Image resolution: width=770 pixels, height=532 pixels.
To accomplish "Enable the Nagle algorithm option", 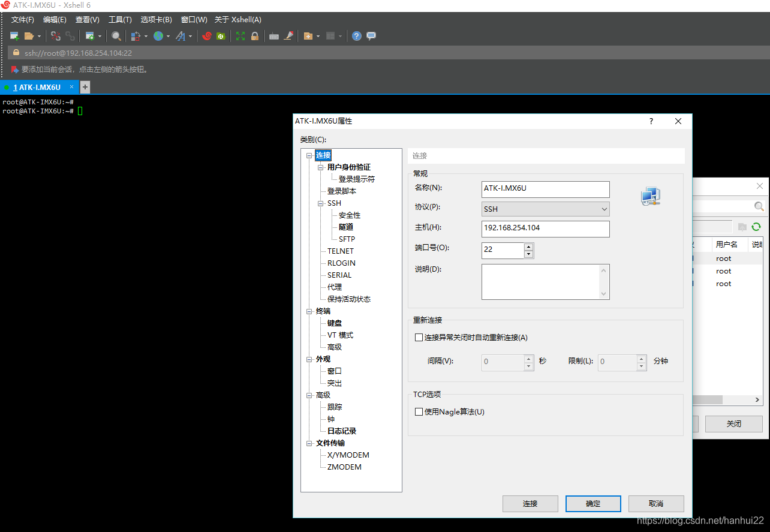I will pos(419,411).
